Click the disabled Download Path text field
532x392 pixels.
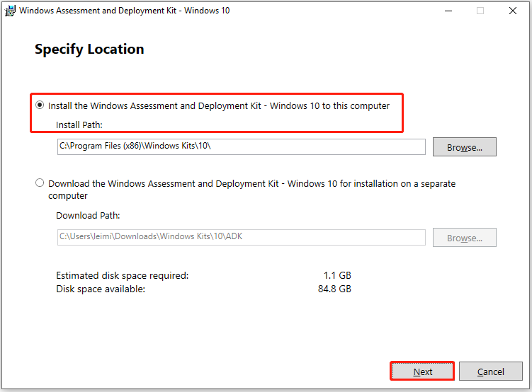tap(242, 237)
